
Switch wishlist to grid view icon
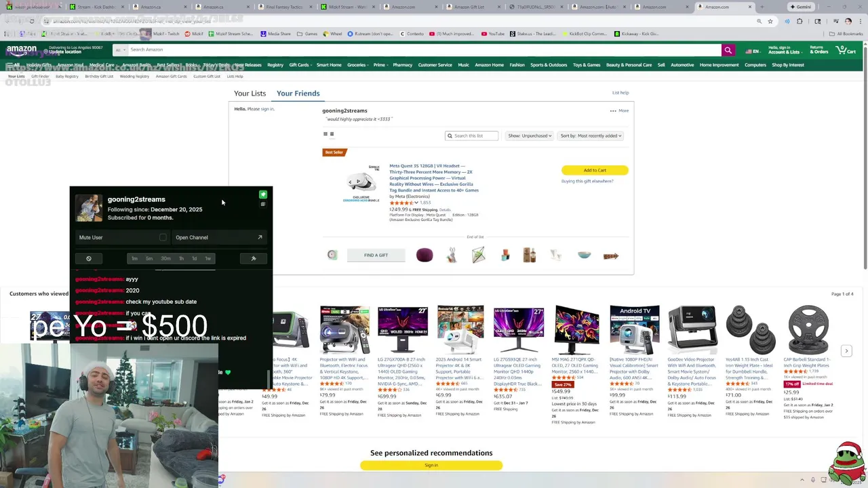pyautogui.click(x=325, y=134)
